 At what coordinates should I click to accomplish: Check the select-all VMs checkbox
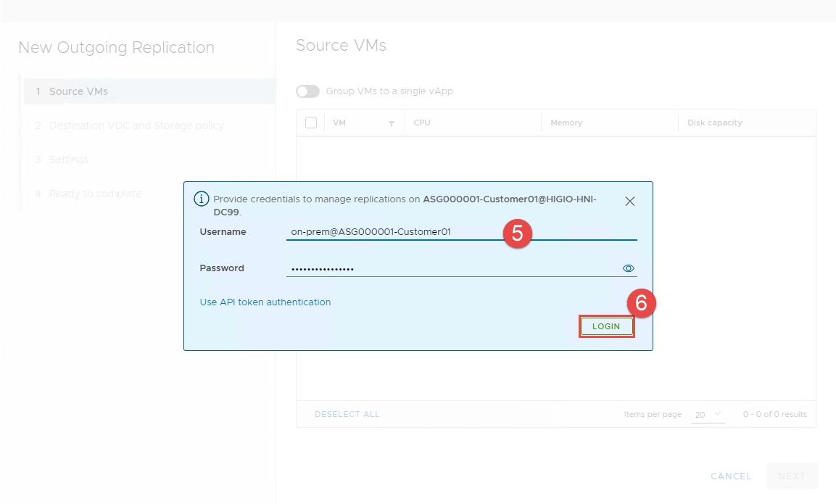pos(311,123)
